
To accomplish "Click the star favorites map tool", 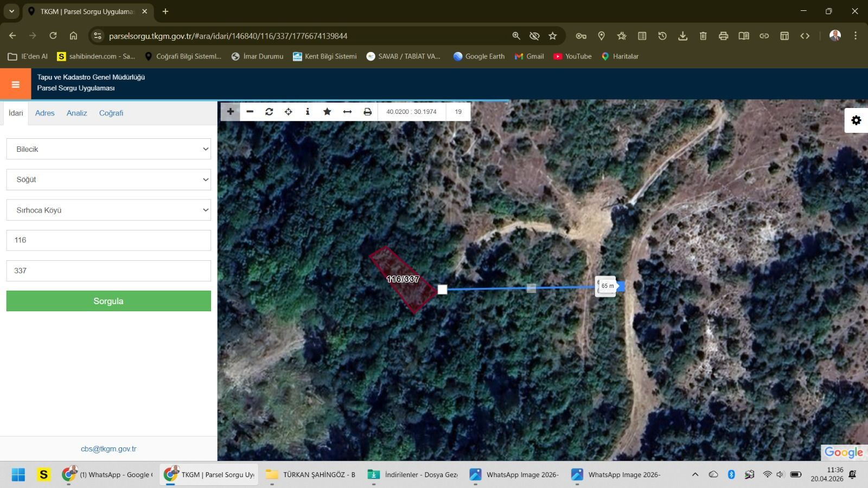I will point(327,112).
